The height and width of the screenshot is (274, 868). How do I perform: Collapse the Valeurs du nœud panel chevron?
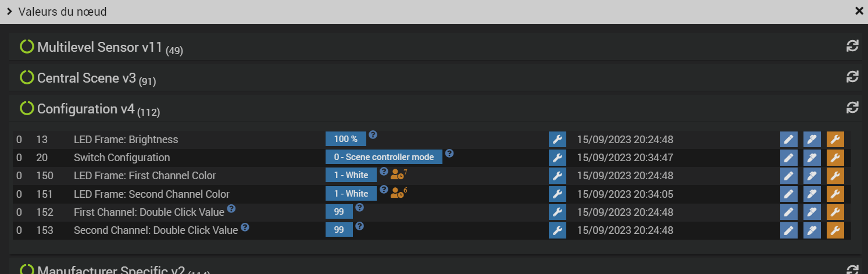10,12
